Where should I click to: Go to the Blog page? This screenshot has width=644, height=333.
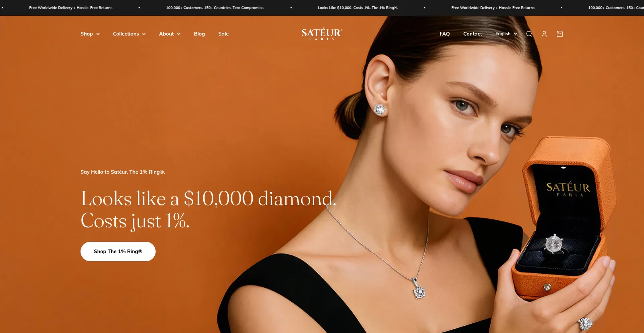point(199,34)
